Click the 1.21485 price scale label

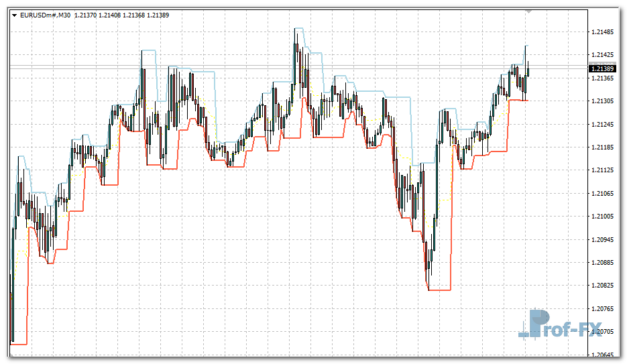point(603,32)
